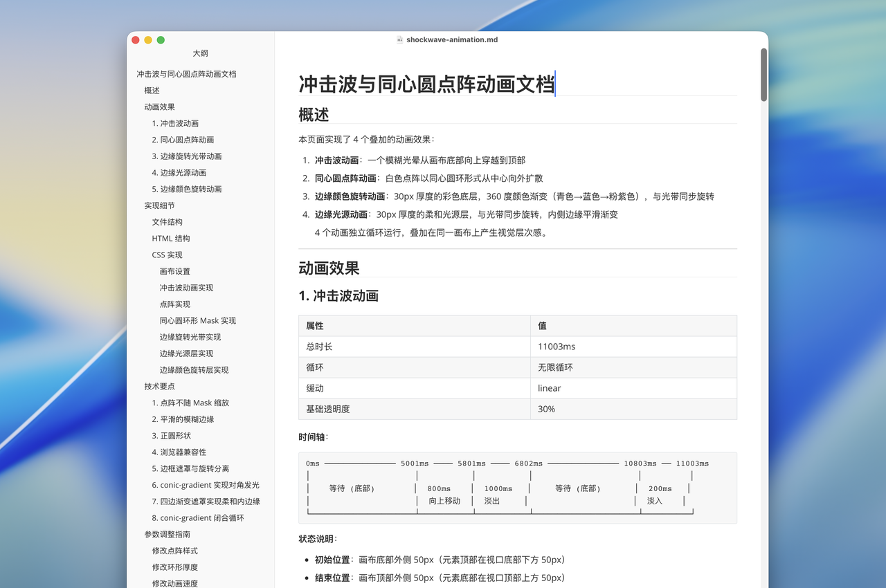Image resolution: width=886 pixels, height=588 pixels.
Task: Open outline item 5. 边缘颜色旋转动画
Action: pos(187,190)
